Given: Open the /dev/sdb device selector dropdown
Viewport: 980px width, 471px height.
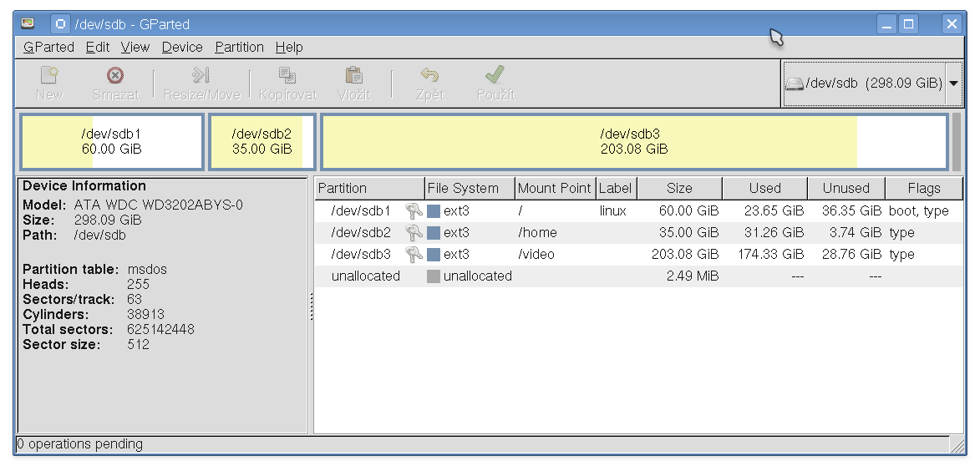Looking at the screenshot, I should (x=953, y=84).
